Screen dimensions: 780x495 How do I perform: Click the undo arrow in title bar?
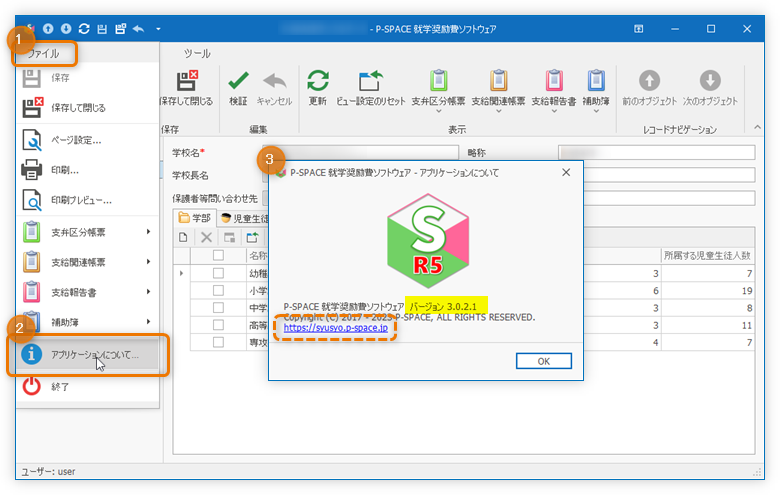(139, 29)
